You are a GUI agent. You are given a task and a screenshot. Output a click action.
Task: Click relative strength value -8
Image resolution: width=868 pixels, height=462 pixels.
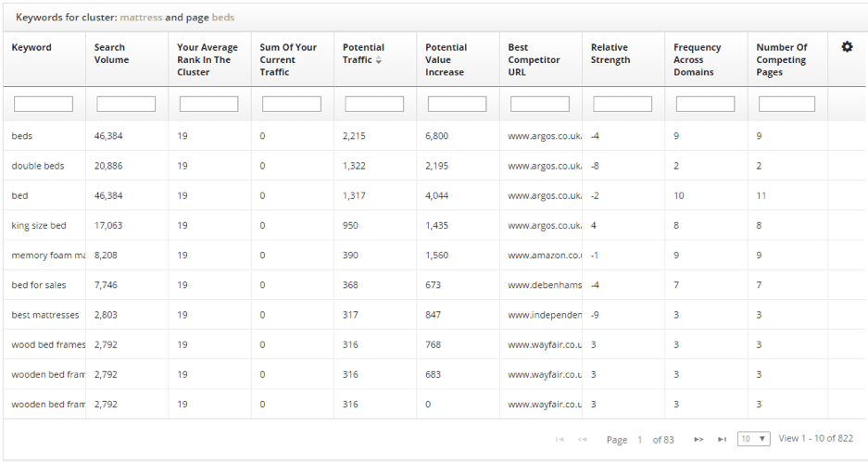click(x=595, y=166)
